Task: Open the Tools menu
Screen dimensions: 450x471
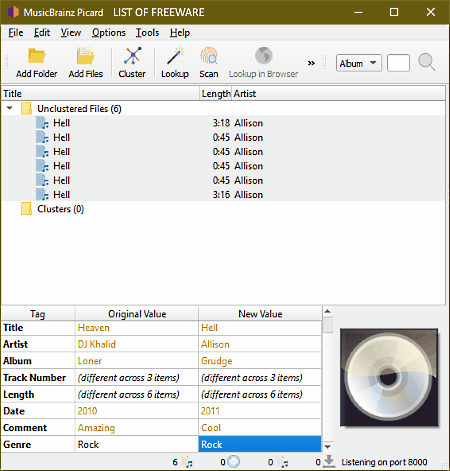Action: 147,33
